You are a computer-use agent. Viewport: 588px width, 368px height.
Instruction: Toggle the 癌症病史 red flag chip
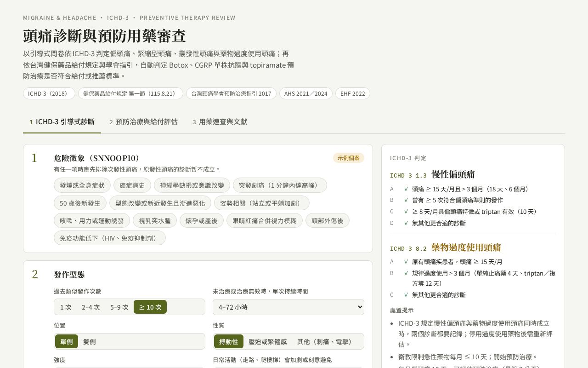point(132,185)
